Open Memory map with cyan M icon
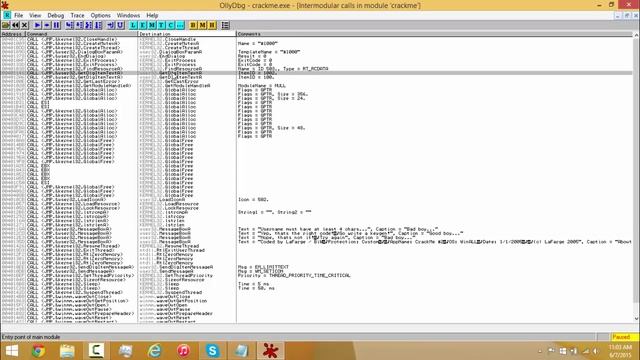 pos(152,25)
